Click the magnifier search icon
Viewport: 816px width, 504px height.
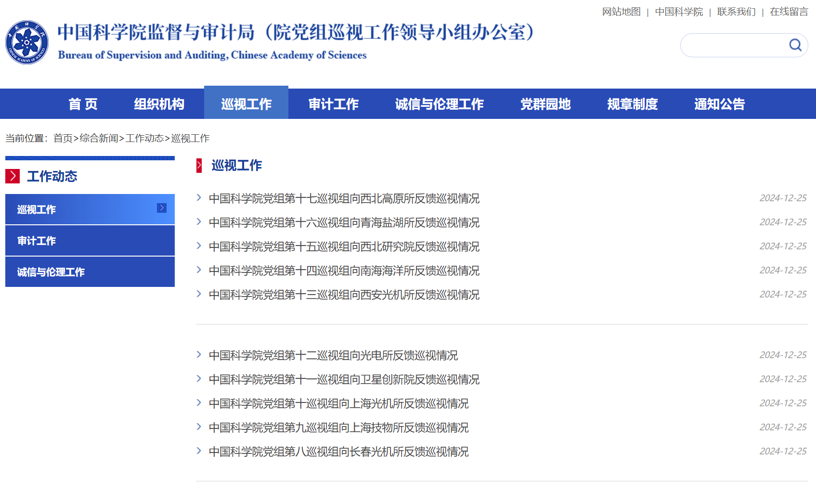click(x=795, y=45)
